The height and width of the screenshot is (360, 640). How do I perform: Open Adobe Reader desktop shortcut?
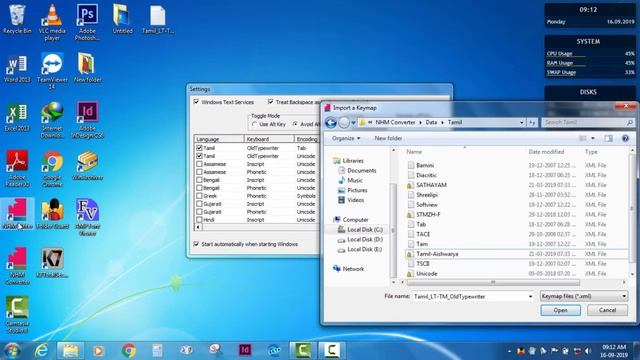pos(17,169)
